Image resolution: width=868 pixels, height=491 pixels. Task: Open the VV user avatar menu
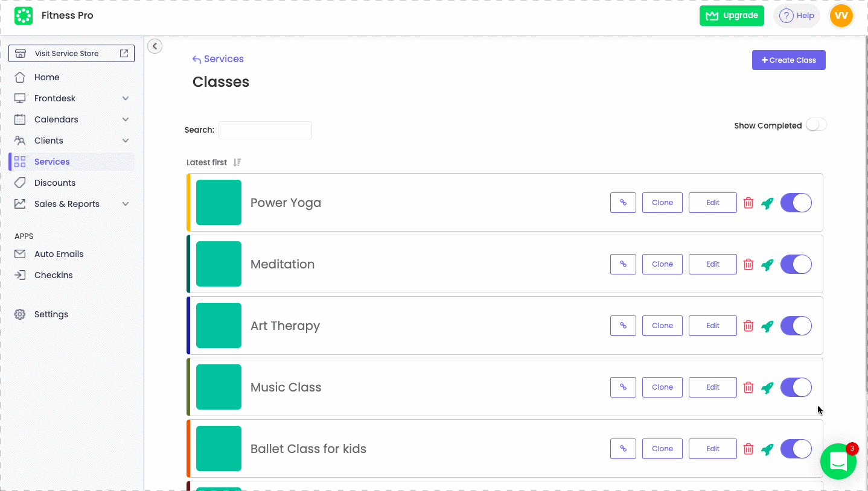841,16
